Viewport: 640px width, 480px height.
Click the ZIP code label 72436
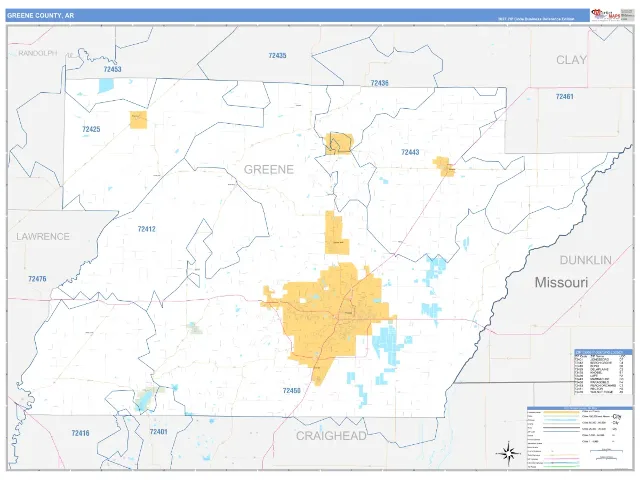point(380,83)
